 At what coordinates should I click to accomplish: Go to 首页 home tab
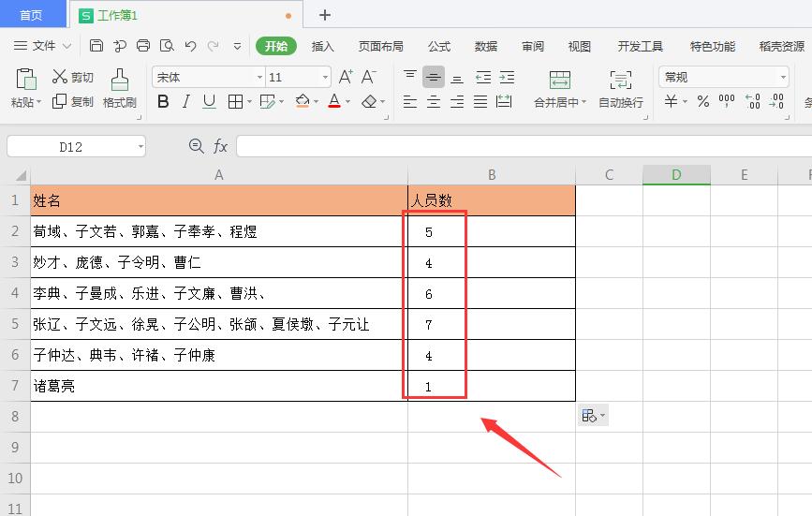32,14
